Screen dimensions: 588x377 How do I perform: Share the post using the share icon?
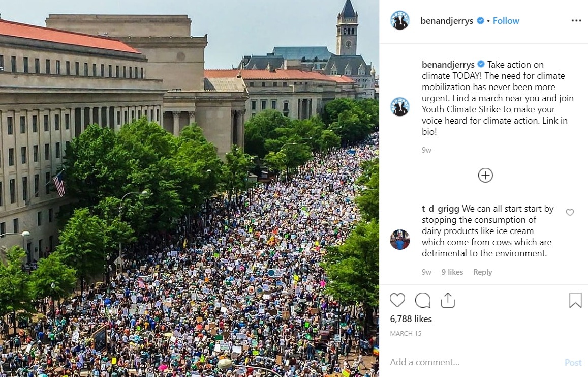click(x=448, y=300)
